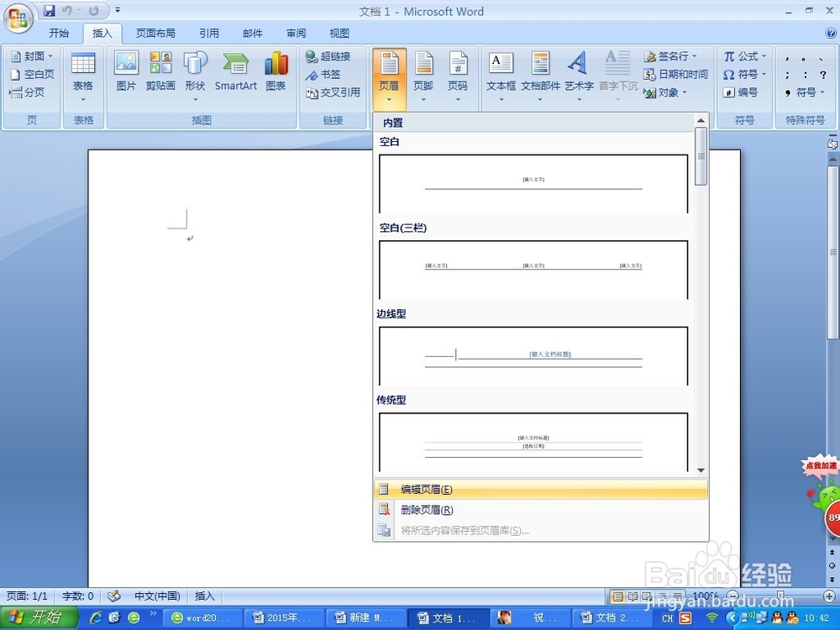Switch to the 页面布局 ribbon tab
Viewport: 840px width, 630px height.
[155, 33]
